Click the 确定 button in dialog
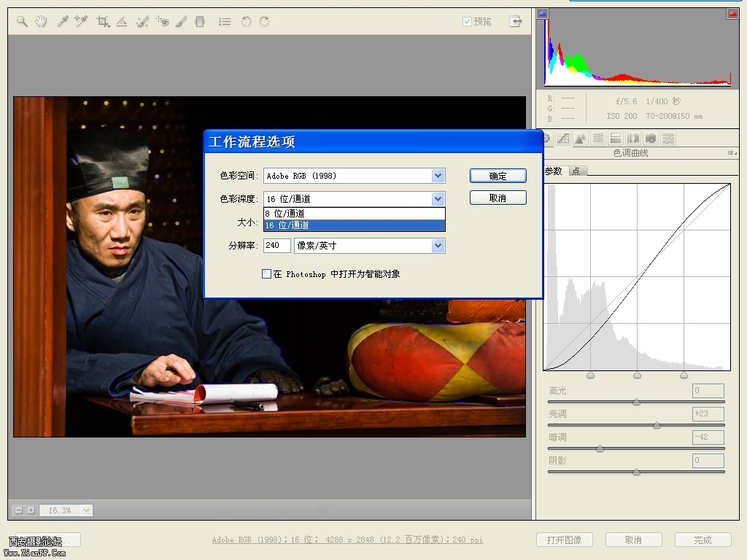Image resolution: width=747 pixels, height=560 pixels. tap(498, 176)
